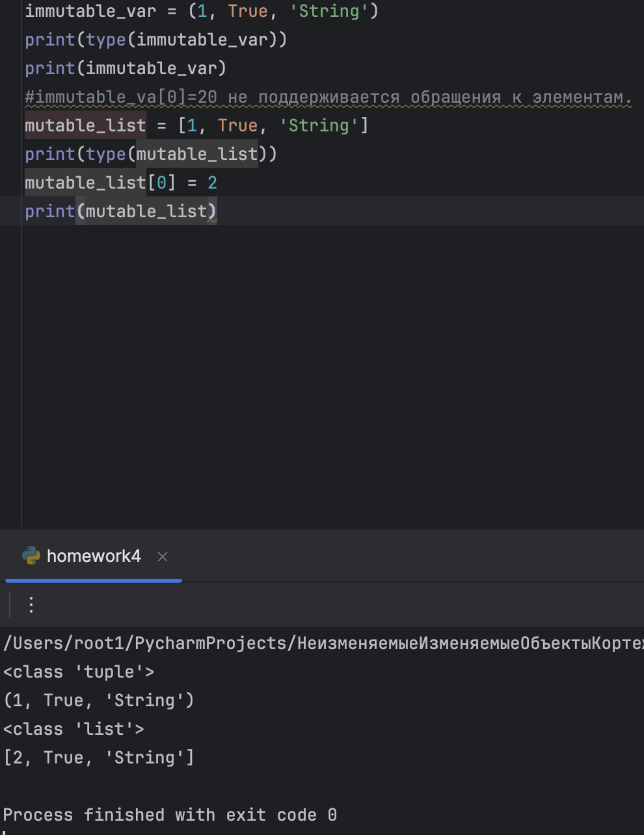Click the print(type(immutable_var)) line

pyautogui.click(x=155, y=40)
